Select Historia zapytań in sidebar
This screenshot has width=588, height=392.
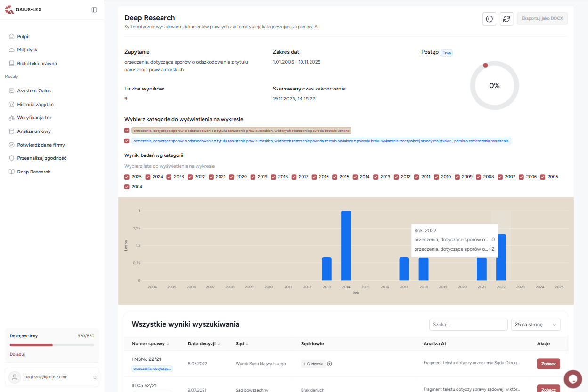(35, 104)
